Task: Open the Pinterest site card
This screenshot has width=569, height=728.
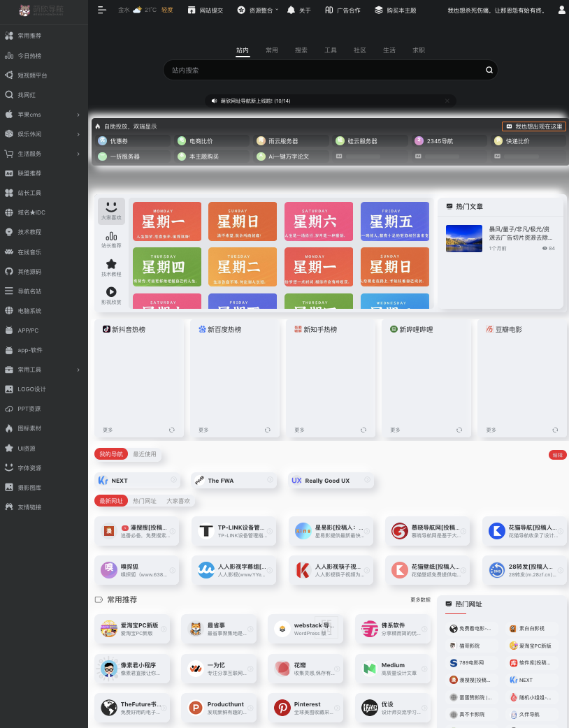Action: coord(305,708)
